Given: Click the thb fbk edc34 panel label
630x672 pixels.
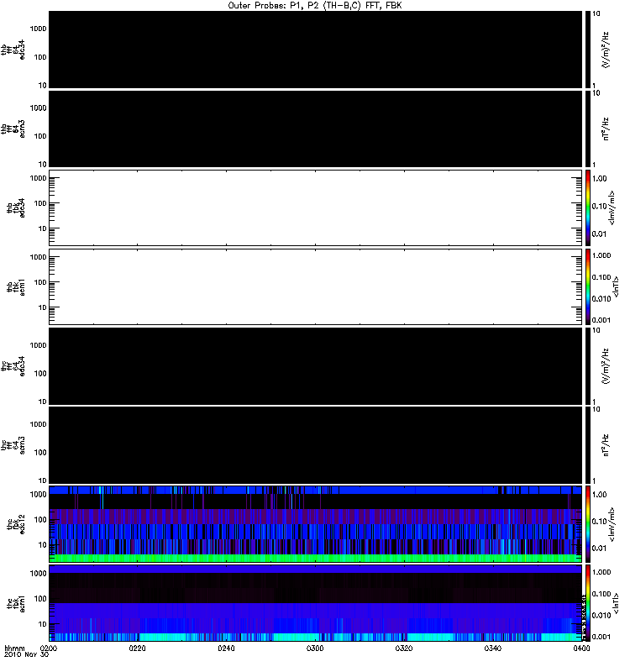Looking at the screenshot, I should (x=16, y=207).
